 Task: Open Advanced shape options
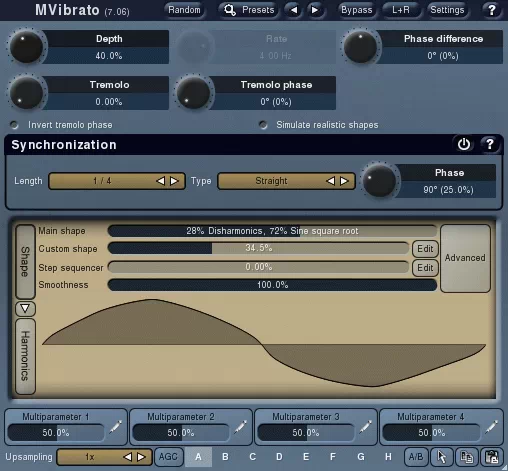(465, 258)
